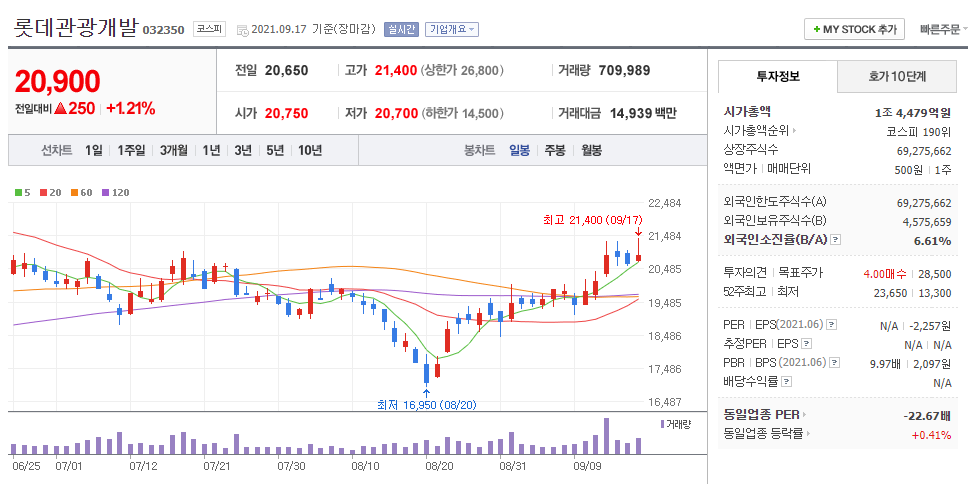Image resolution: width=974 pixels, height=484 pixels.
Task: Click the +1.21% change value
Action: click(x=130, y=109)
